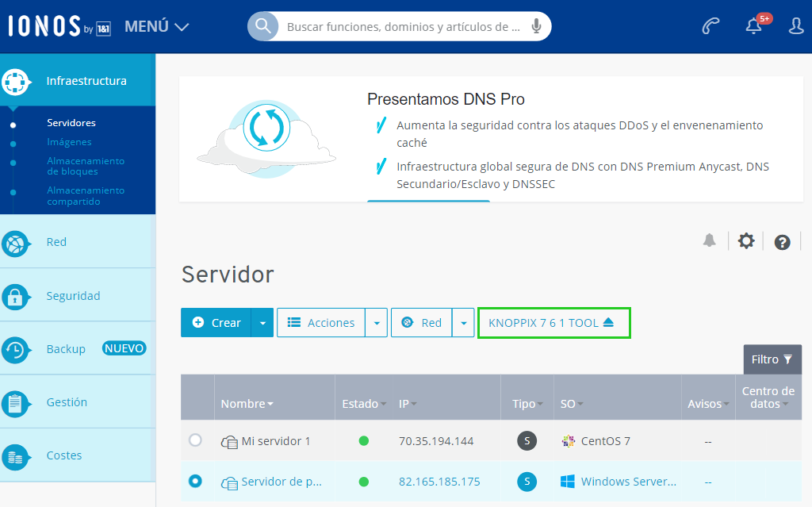
Task: Click the IONOS by 1&1 logo
Action: 59,26
